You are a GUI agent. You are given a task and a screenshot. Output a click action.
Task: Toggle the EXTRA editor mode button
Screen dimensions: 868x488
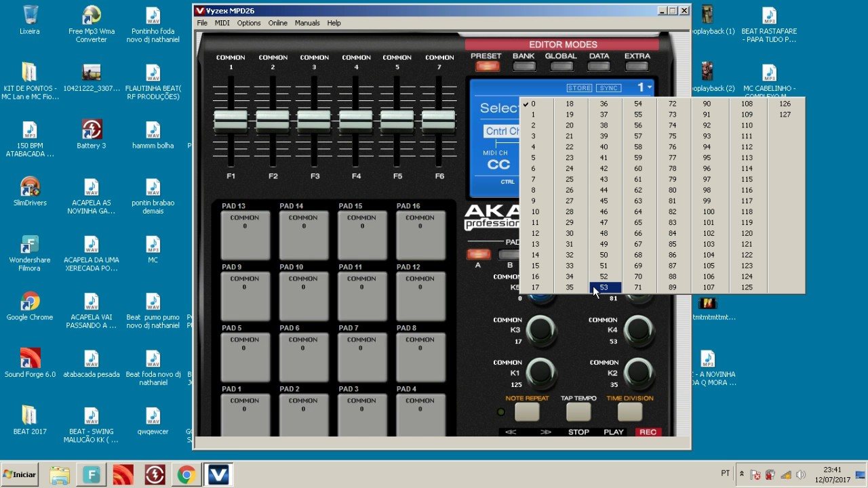637,66
